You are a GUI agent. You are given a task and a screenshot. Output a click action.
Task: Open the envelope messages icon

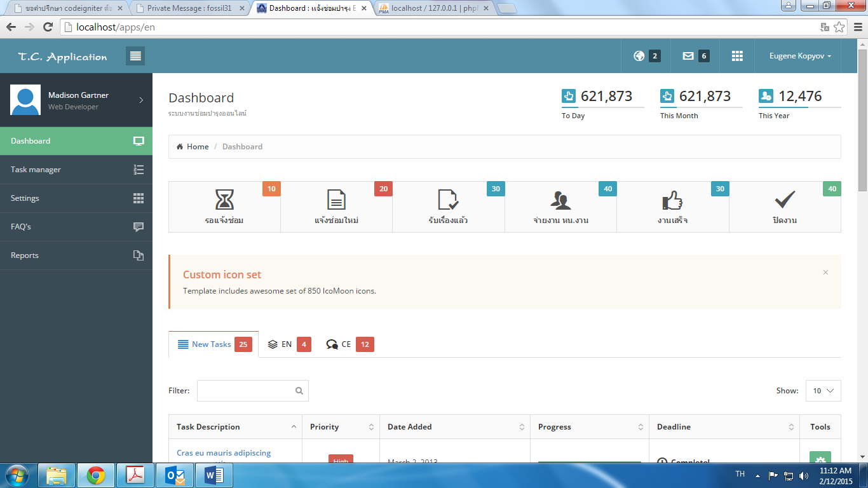688,56
